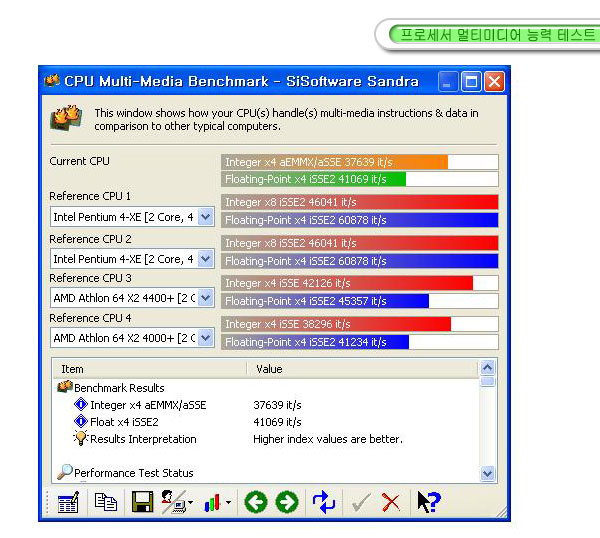This screenshot has width=600, height=538.
Task: Open the Reference CPU 2 dropdown arrow
Action: [x=206, y=259]
